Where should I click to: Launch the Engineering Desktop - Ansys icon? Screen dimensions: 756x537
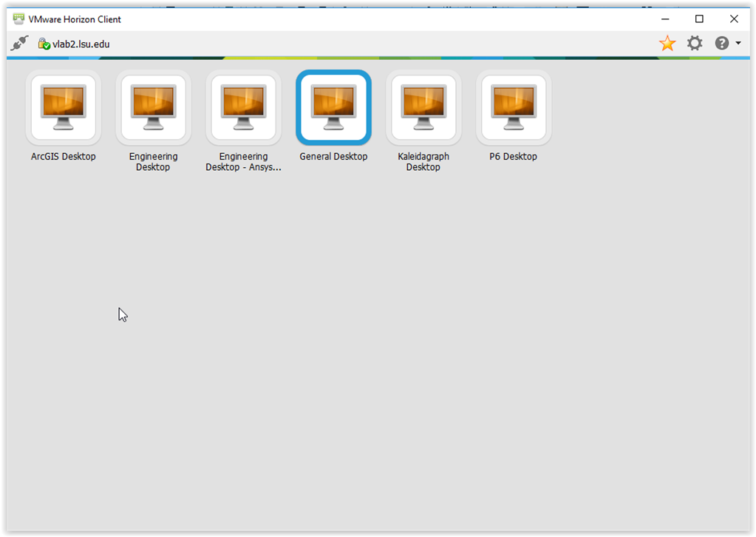(243, 107)
